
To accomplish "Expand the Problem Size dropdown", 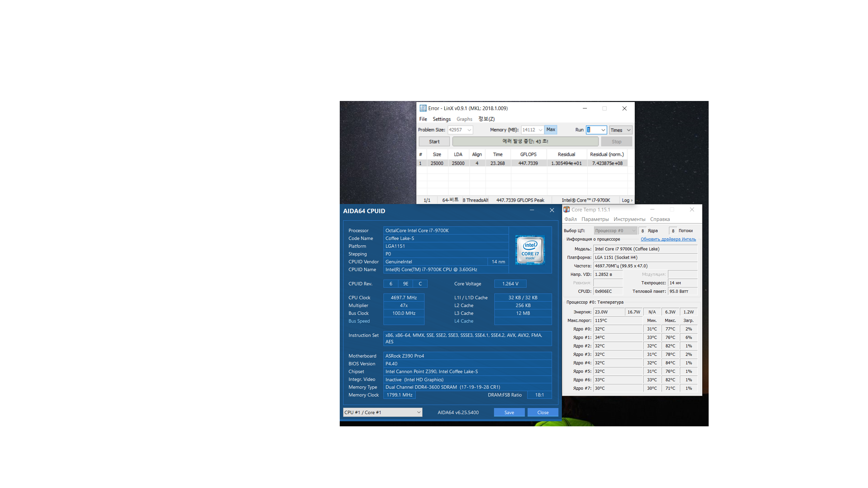I will pyautogui.click(x=469, y=130).
